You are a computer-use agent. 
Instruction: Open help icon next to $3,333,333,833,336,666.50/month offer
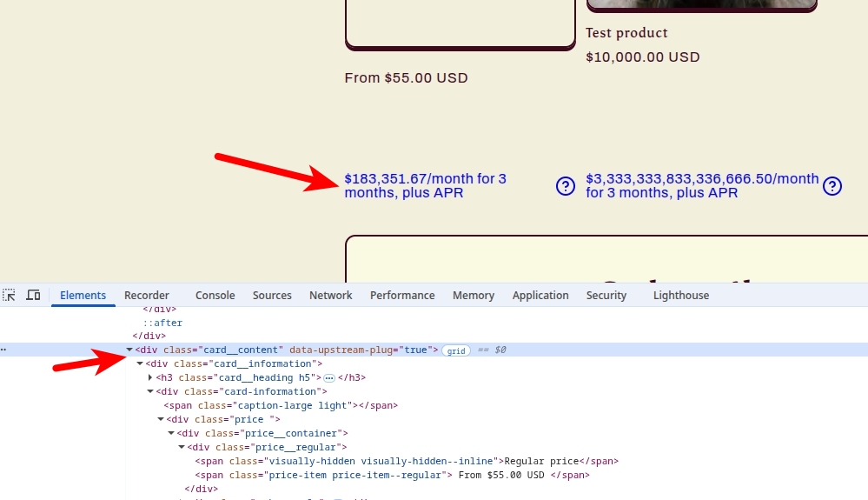coord(832,186)
